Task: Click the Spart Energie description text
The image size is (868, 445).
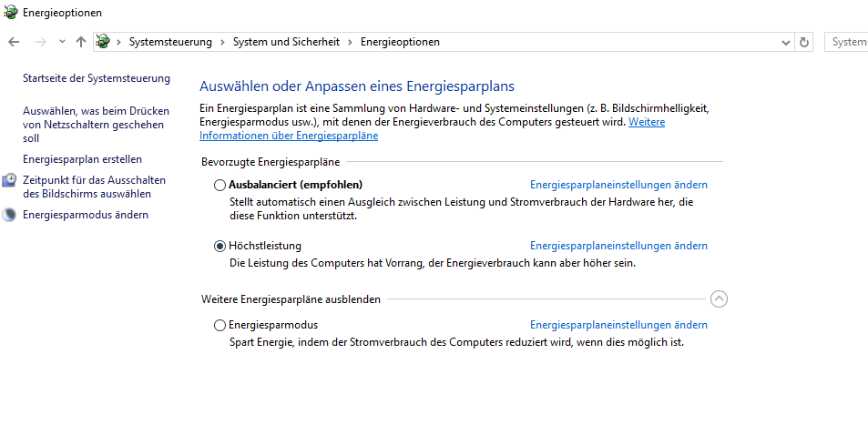Action: [x=456, y=342]
